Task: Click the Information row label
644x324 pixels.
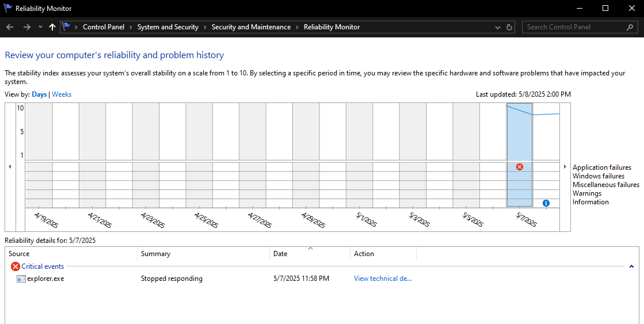Action: [x=590, y=202]
